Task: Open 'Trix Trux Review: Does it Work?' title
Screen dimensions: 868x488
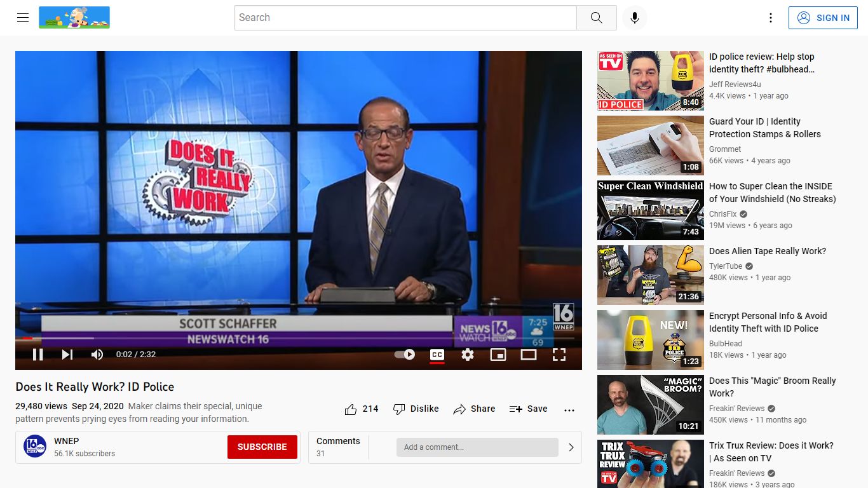Action: (x=771, y=452)
